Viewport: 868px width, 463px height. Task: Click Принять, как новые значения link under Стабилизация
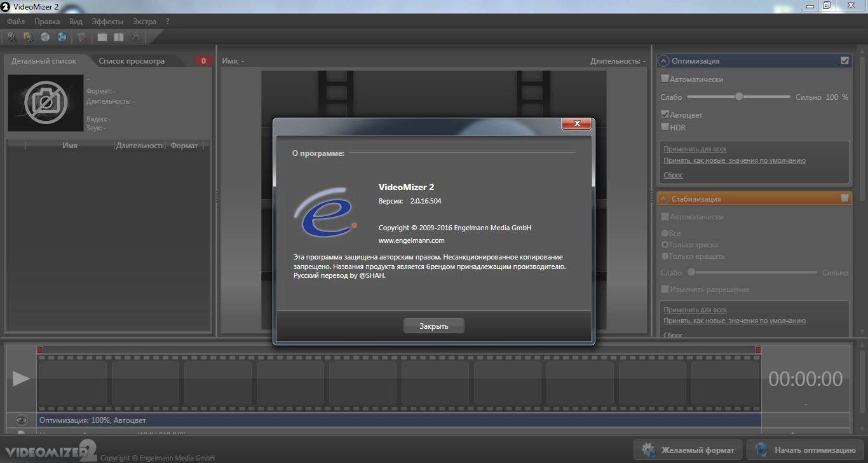coord(735,321)
